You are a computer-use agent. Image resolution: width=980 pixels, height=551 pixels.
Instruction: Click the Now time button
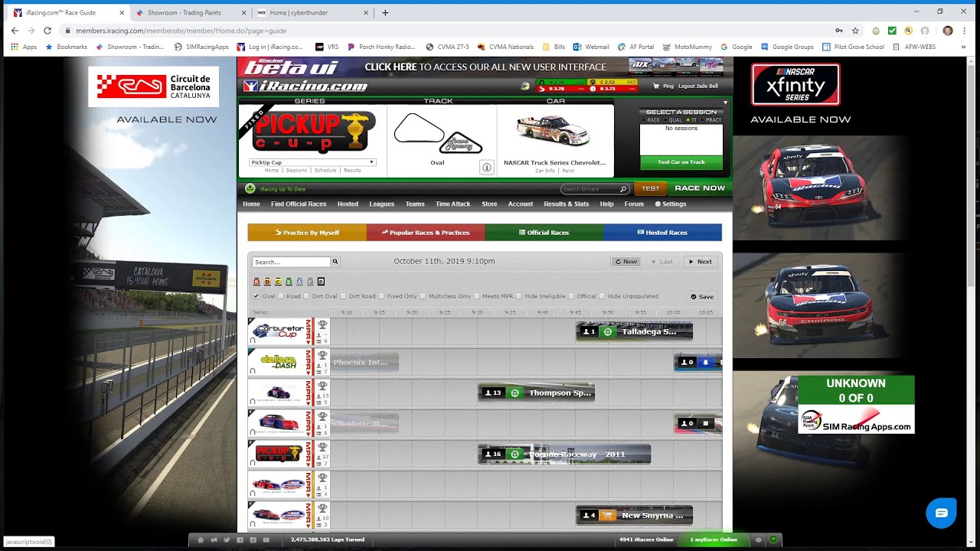click(626, 262)
